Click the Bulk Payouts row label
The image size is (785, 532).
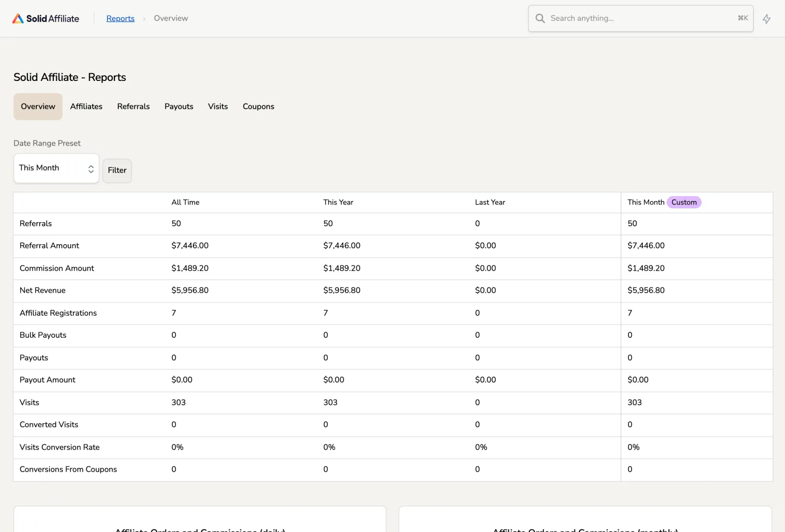click(43, 335)
